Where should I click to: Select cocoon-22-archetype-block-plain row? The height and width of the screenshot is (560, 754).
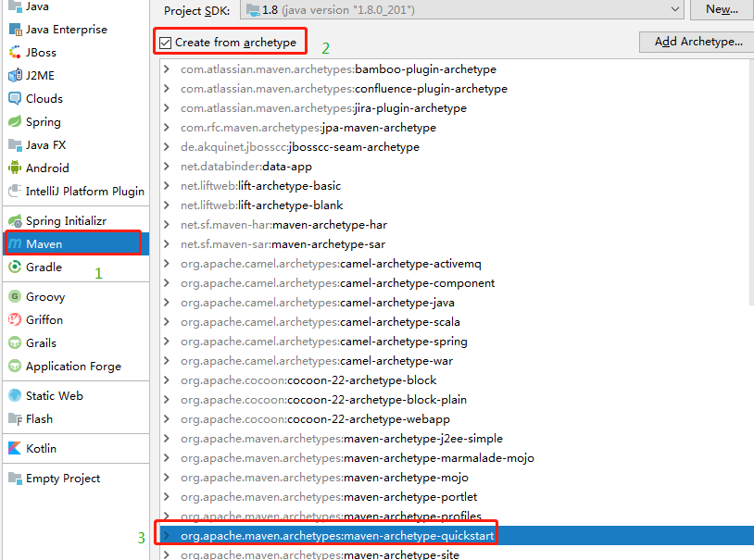tap(455, 400)
